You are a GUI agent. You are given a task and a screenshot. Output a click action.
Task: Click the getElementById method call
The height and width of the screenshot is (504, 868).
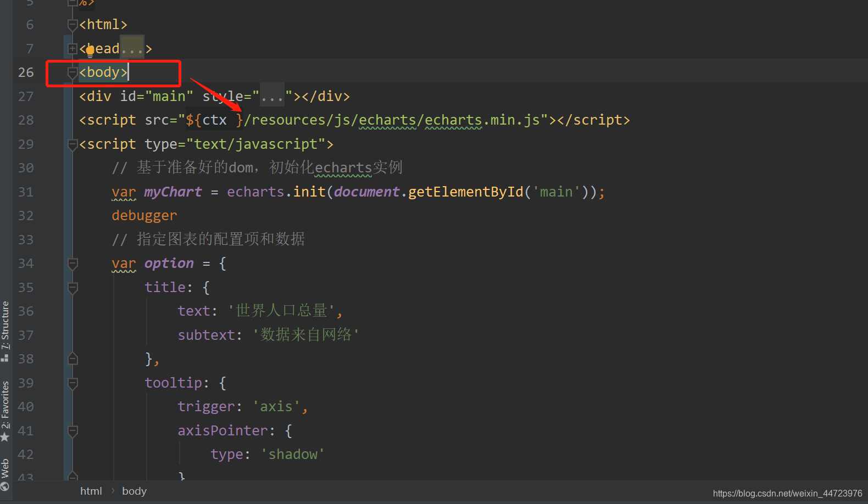[x=466, y=192]
